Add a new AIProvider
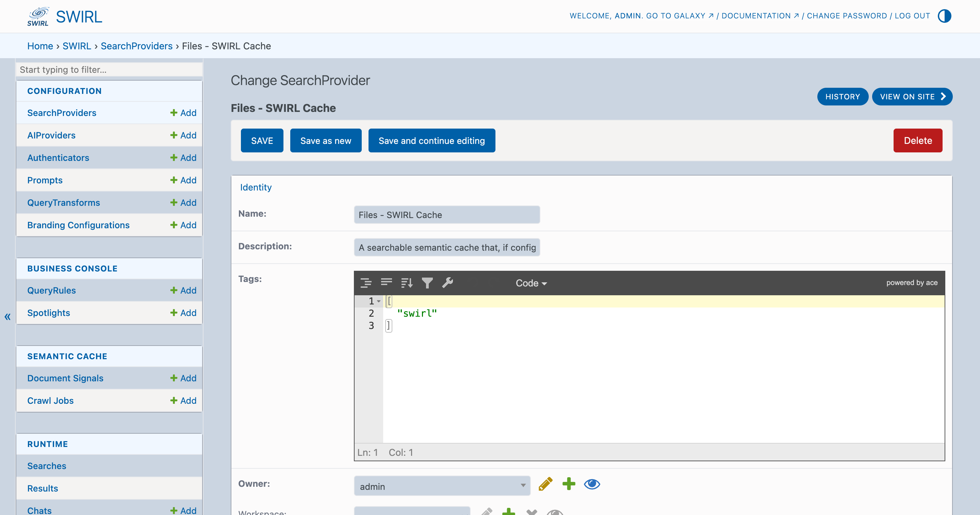980x515 pixels. [183, 135]
